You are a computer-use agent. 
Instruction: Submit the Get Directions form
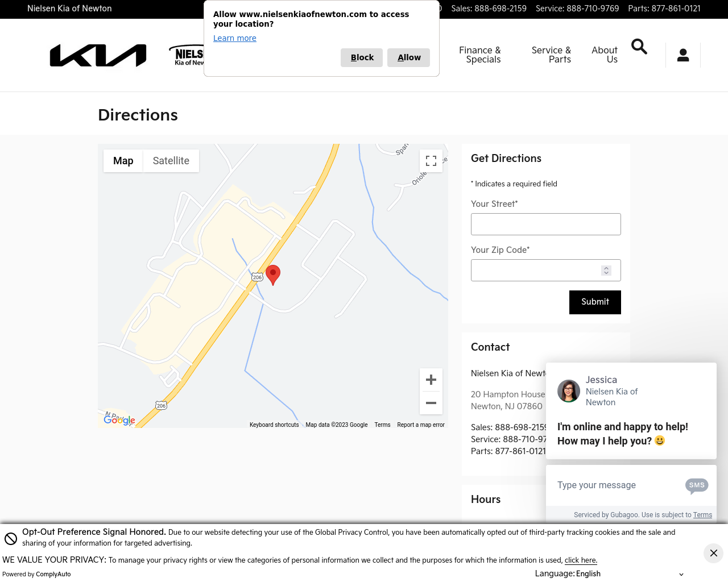(x=595, y=302)
